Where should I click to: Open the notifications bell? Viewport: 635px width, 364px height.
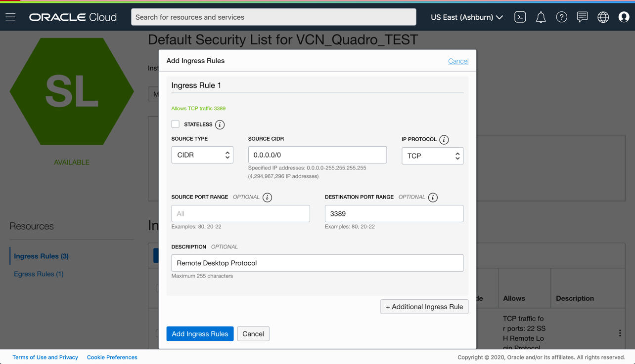coord(541,17)
